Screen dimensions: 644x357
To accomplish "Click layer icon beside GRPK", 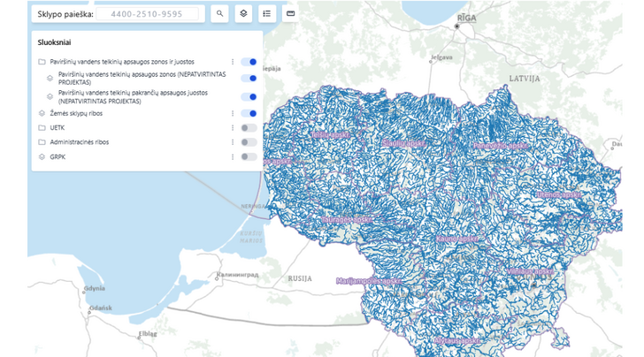I will click(42, 156).
